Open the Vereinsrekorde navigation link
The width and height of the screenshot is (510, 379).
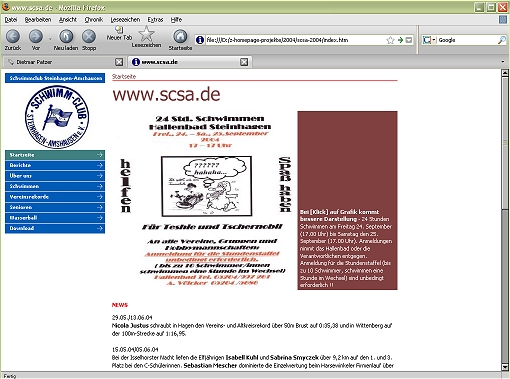pos(55,197)
